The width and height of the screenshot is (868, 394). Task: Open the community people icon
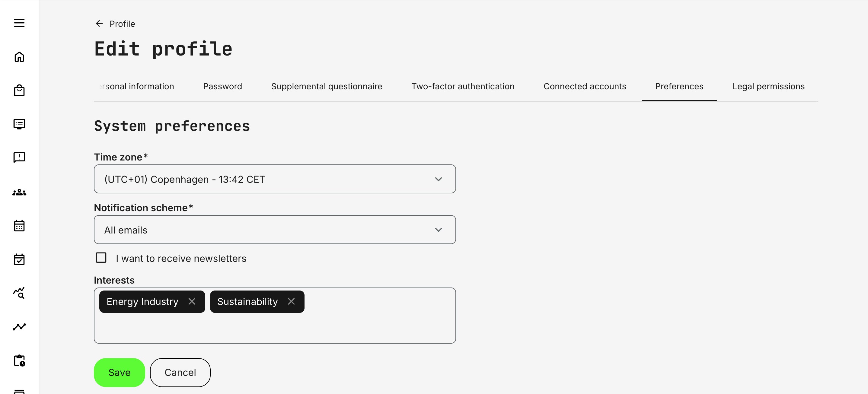pos(19,192)
